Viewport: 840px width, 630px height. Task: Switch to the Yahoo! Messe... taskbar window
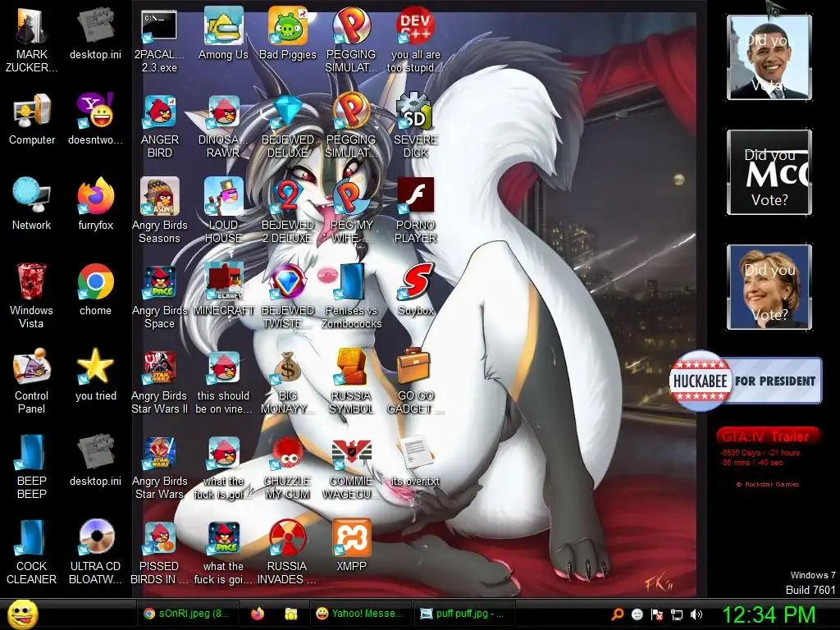click(x=360, y=614)
